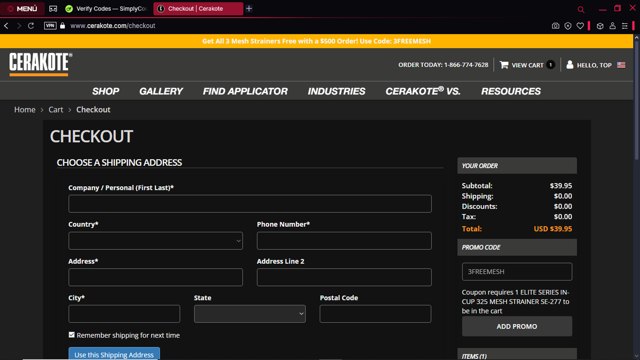Viewport: 640px width, 360px height.
Task: Call the order phone number link
Action: point(443,65)
